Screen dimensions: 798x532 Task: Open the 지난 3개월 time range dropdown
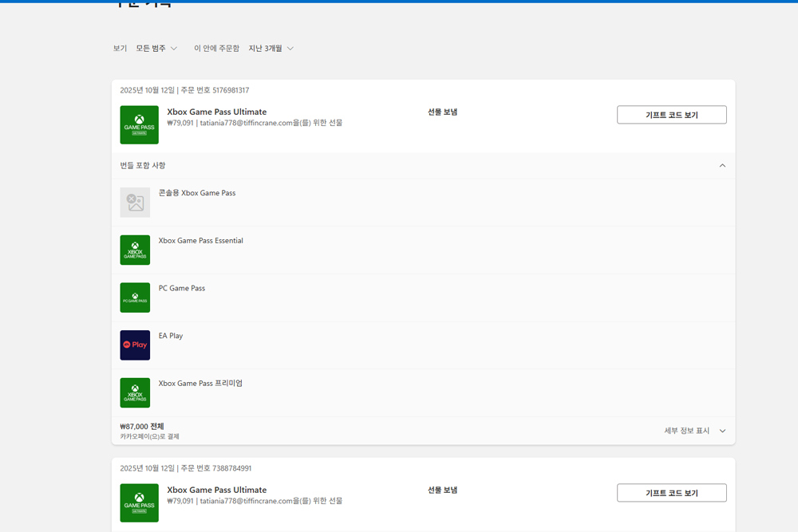[x=271, y=49]
